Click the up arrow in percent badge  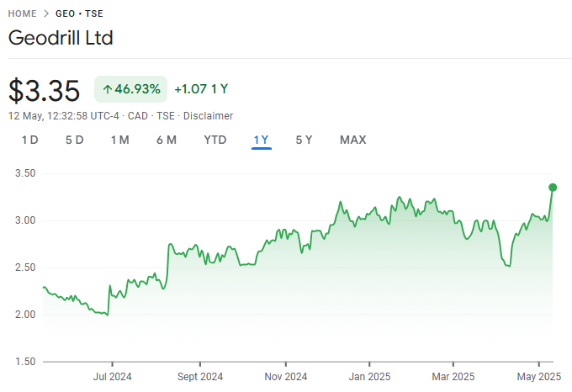108,89
